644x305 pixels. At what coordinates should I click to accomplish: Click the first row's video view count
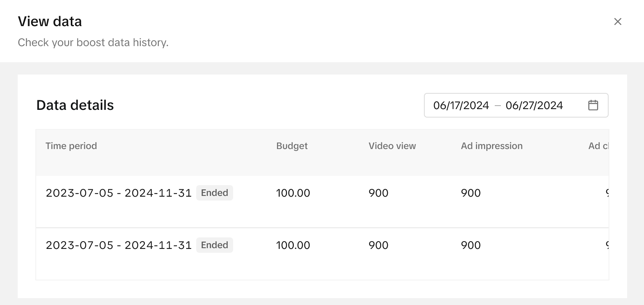378,193
